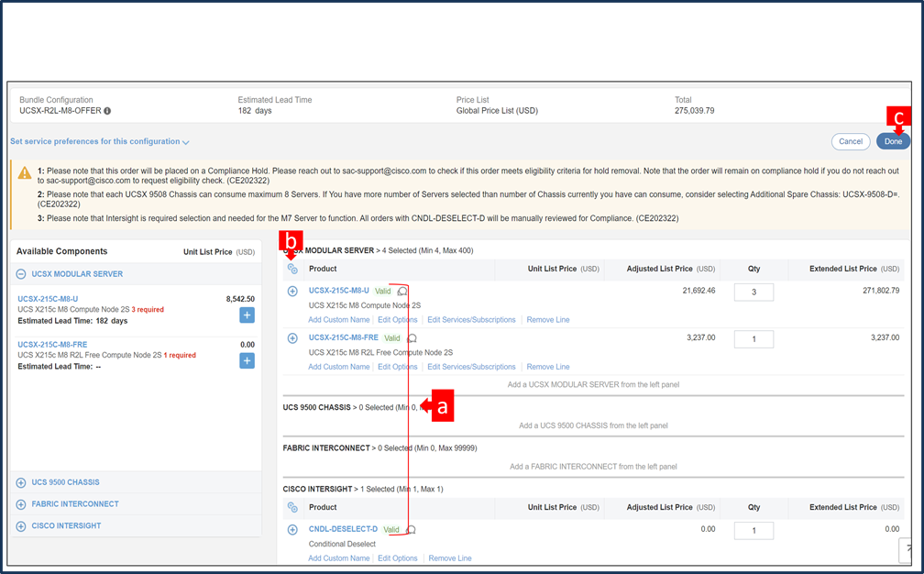Image resolution: width=924 pixels, height=574 pixels.
Task: Open the comment icon next to UCSX-215C-M8-U Valid
Action: 402,291
